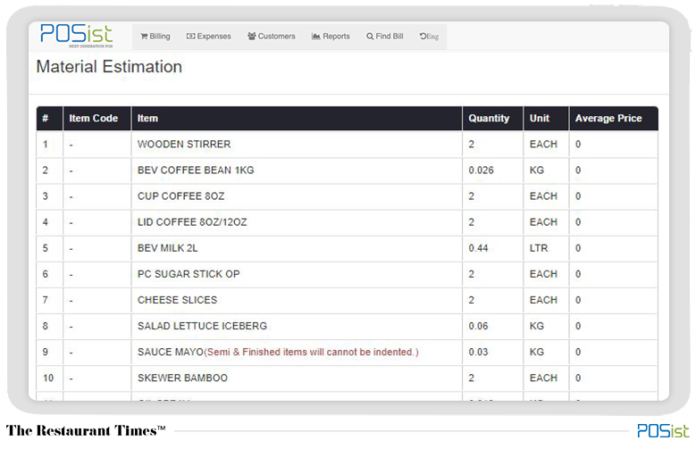696x449 pixels.
Task: Open the Expenses menu
Action: click(x=209, y=36)
